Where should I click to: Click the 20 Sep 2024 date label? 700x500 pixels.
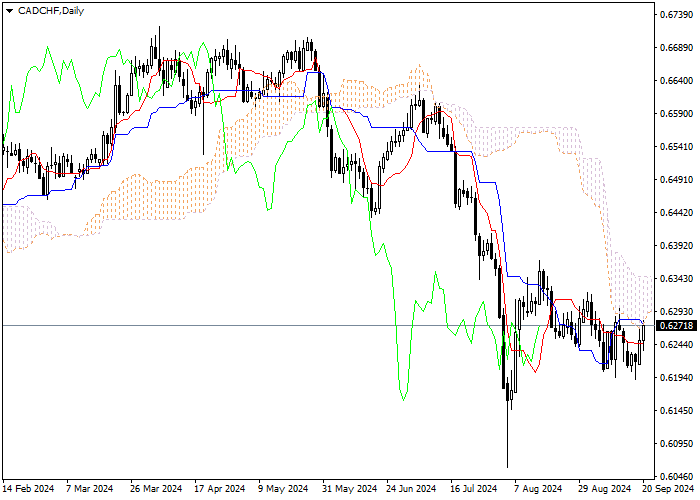tap(669, 489)
